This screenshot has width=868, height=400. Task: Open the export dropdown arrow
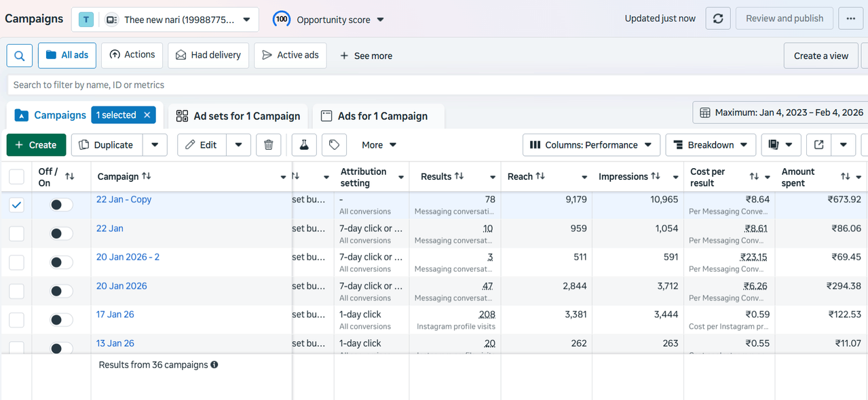coord(843,144)
